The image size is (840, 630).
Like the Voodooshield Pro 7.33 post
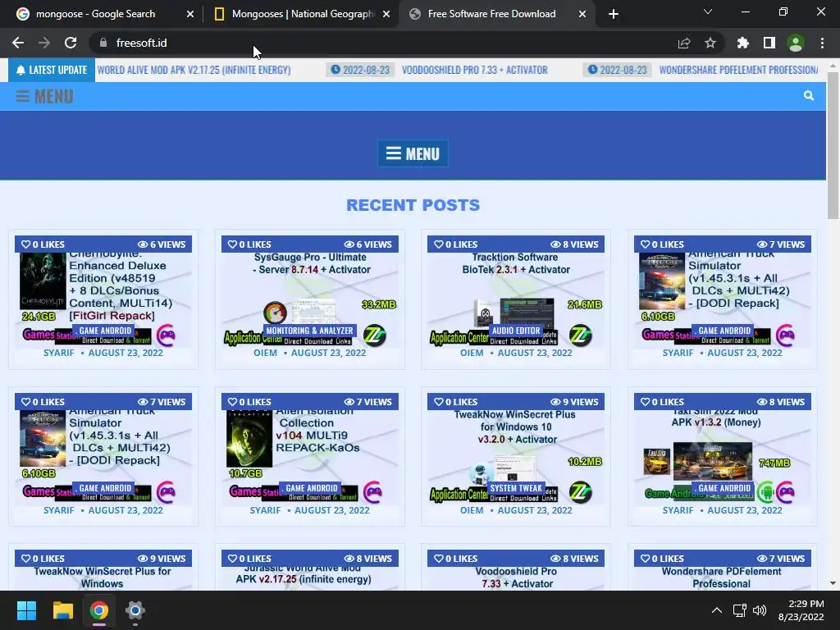click(x=438, y=558)
